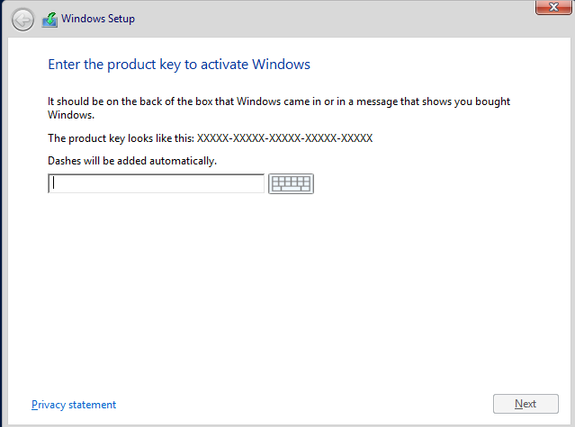Click the sample XXXXX-XXXXX key pattern
This screenshot has height=427, width=575.
tap(285, 138)
